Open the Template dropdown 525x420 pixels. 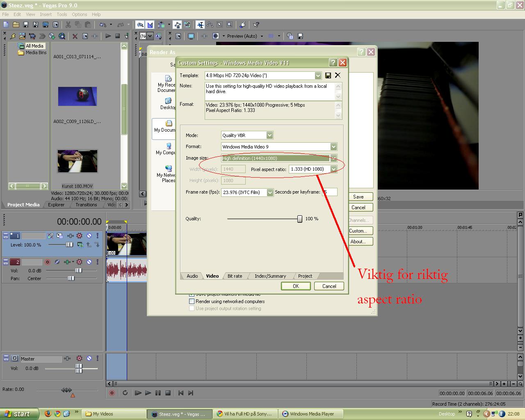[x=318, y=75]
